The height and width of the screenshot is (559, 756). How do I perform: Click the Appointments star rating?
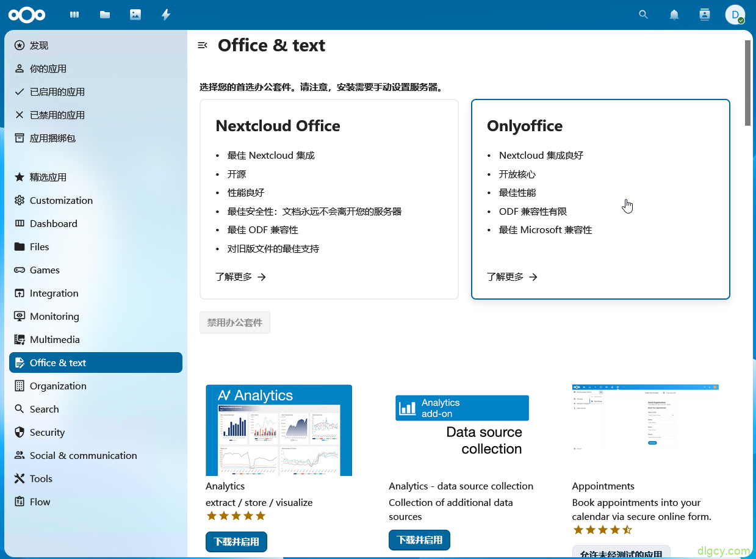pos(602,530)
